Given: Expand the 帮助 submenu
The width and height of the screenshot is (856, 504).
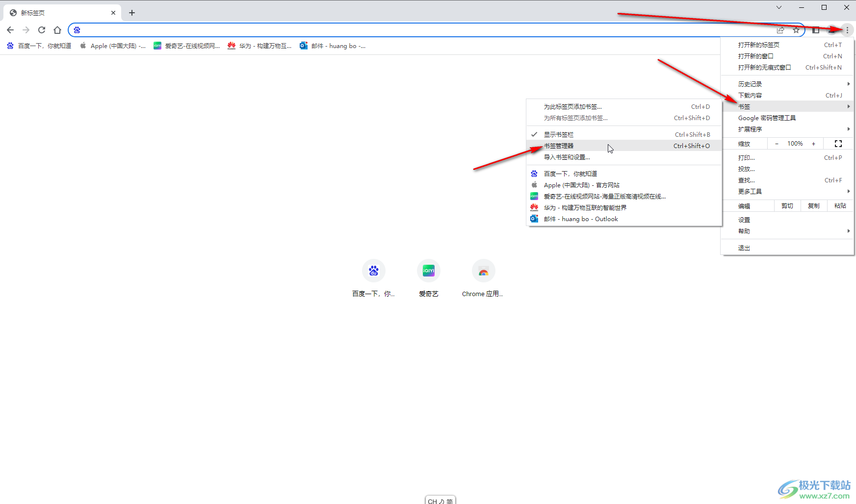Looking at the screenshot, I should [787, 231].
